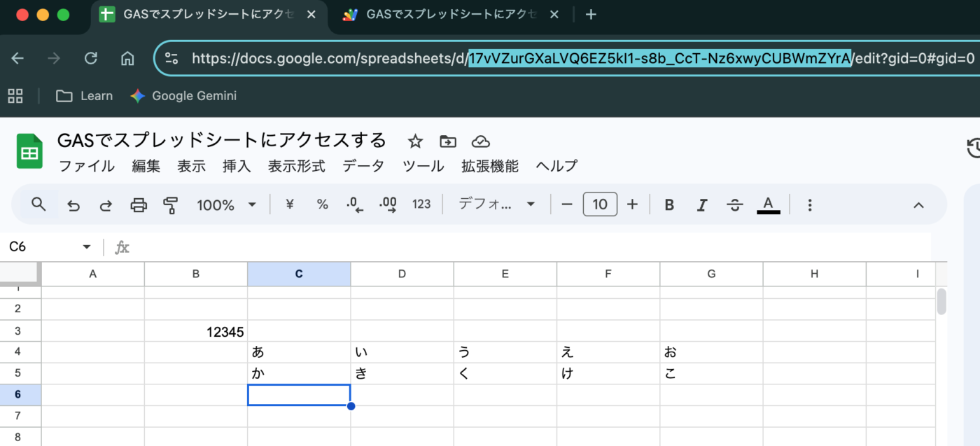
Task: Click the undo arrow icon
Action: (x=73, y=205)
